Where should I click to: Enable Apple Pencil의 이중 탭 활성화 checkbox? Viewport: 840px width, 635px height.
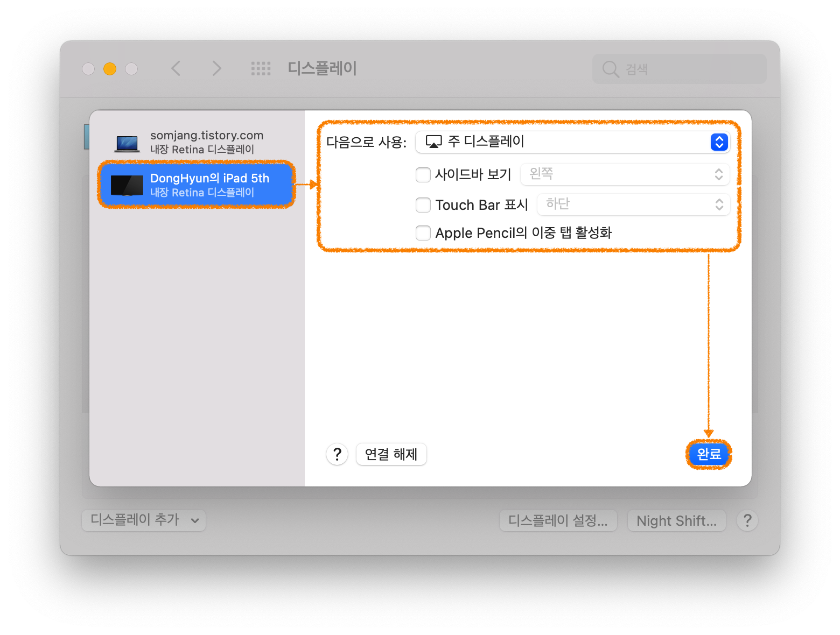pyautogui.click(x=423, y=233)
